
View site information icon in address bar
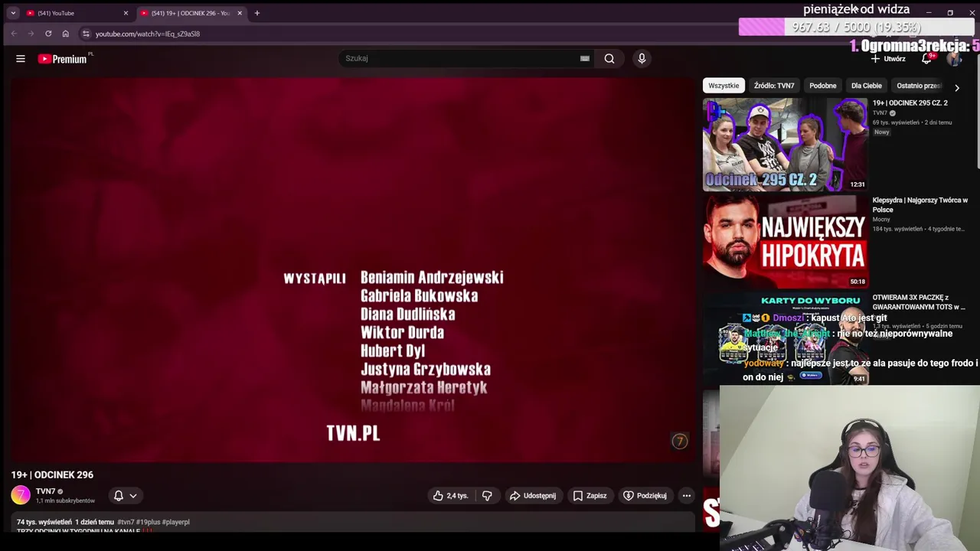point(86,34)
